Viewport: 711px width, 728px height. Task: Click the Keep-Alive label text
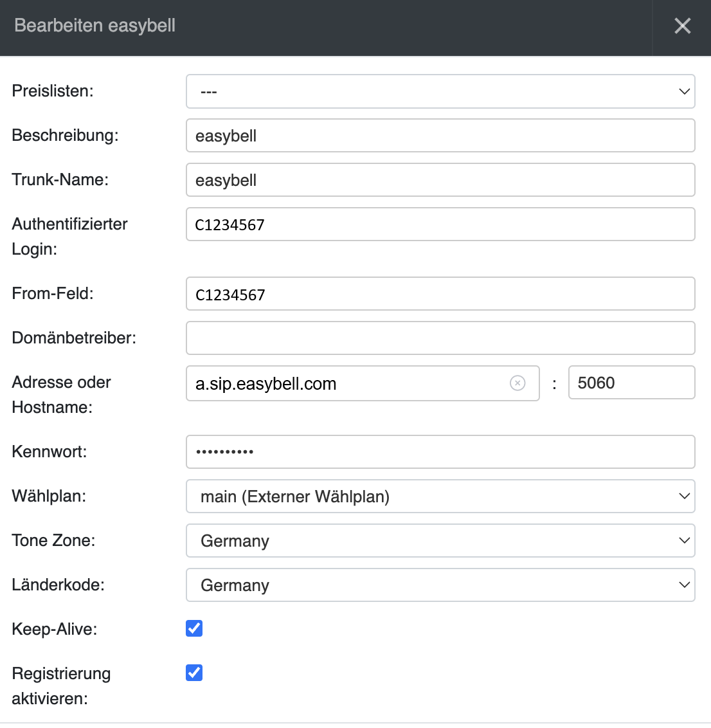[x=55, y=629]
